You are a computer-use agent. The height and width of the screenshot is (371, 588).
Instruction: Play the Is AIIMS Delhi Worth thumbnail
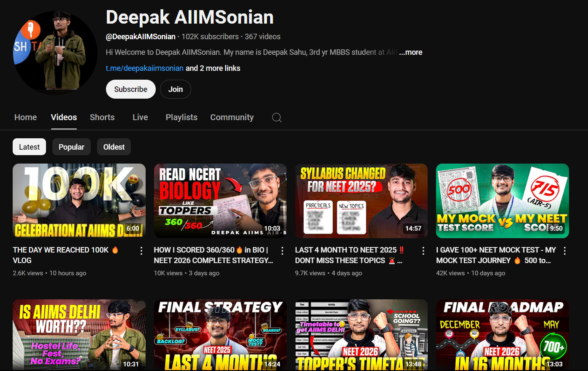coord(79,335)
